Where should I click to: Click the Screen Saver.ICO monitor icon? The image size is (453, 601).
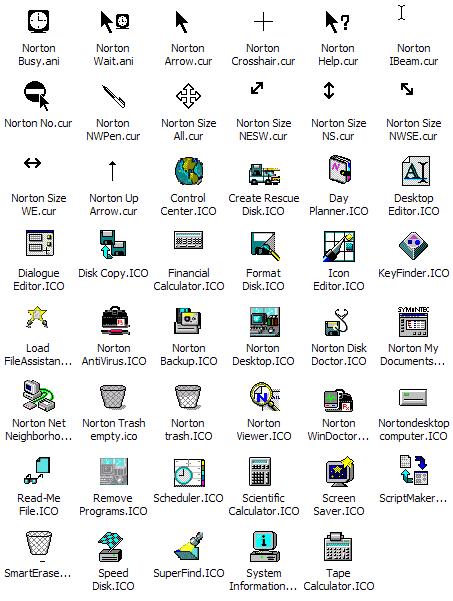[x=340, y=471]
